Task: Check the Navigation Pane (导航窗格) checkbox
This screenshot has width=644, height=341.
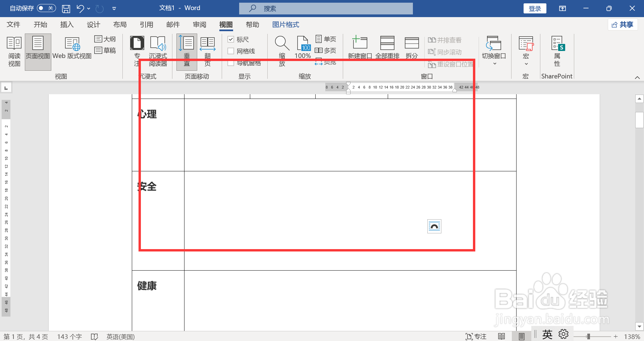Action: pos(231,63)
